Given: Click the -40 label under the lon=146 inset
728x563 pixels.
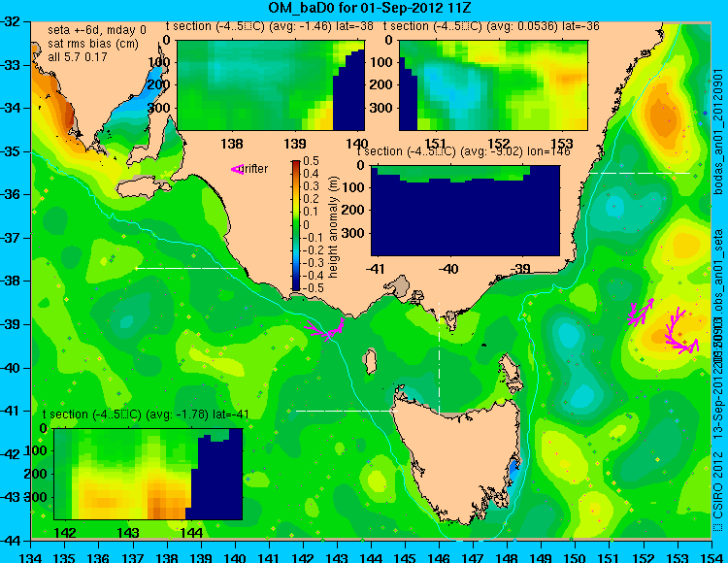Looking at the screenshot, I should (448, 269).
